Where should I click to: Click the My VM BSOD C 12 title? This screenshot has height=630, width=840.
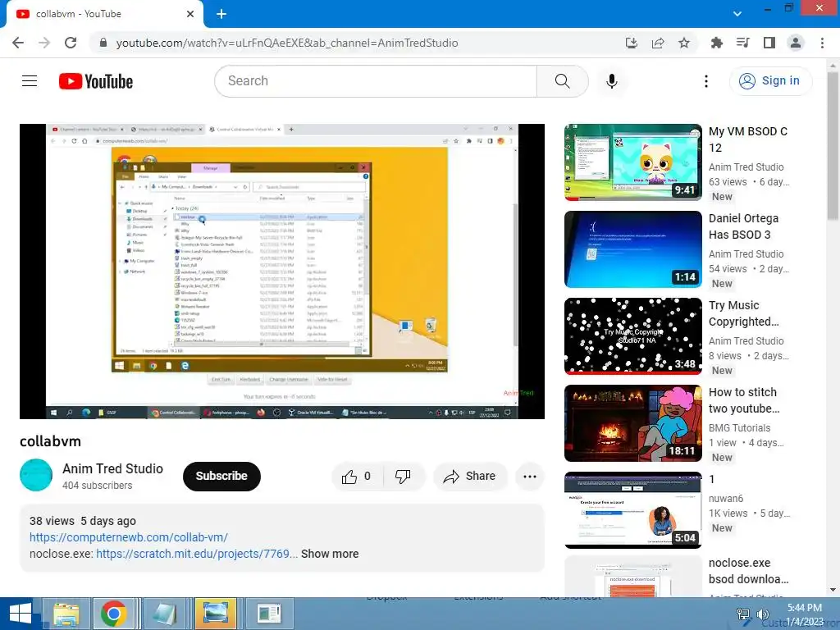coord(748,139)
